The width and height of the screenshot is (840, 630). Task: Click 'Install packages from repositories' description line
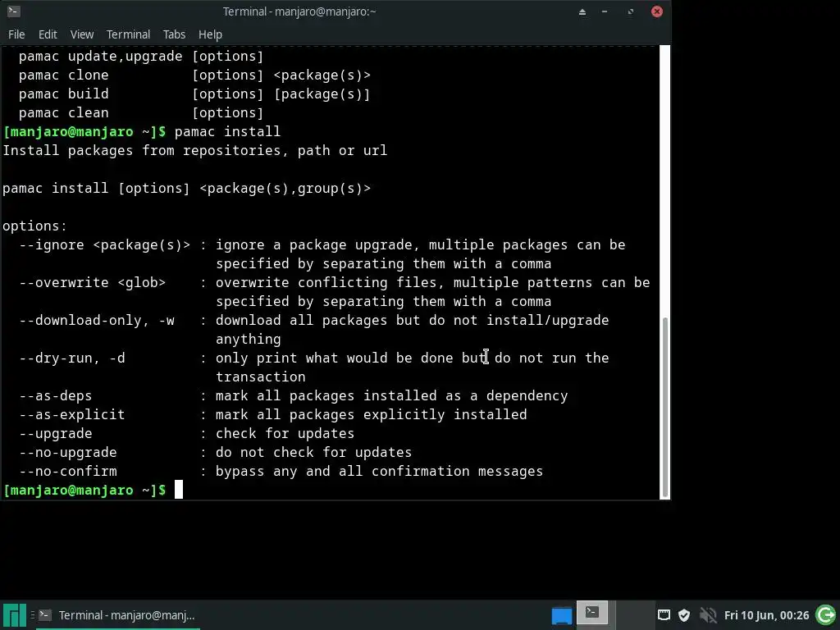point(195,151)
